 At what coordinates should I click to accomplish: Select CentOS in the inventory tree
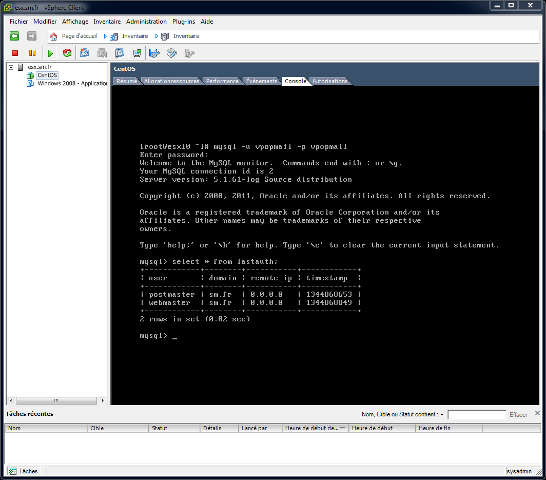(x=47, y=75)
